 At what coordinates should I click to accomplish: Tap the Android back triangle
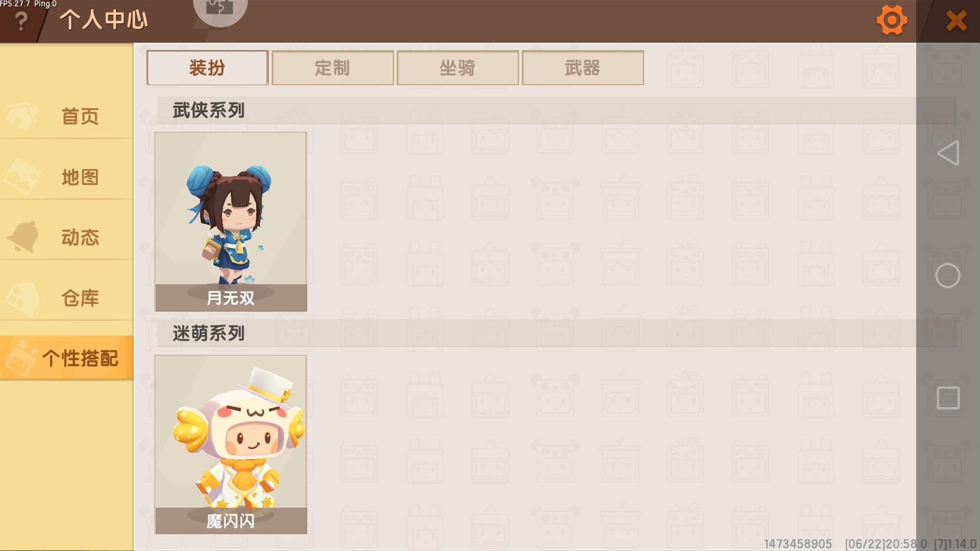coord(948,153)
